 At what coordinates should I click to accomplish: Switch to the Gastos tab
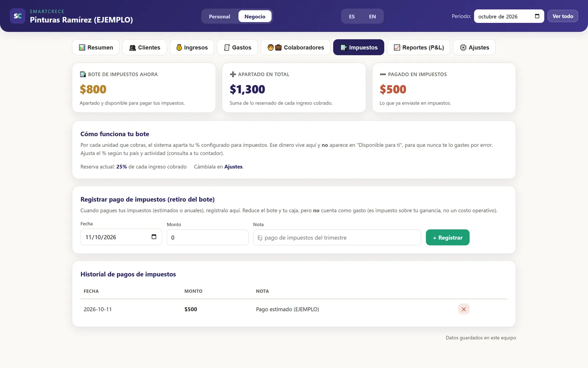tap(237, 47)
